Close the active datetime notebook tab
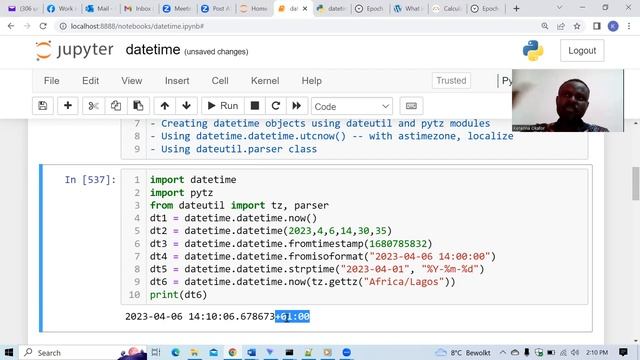This screenshot has height=360, width=640. click(x=305, y=9)
